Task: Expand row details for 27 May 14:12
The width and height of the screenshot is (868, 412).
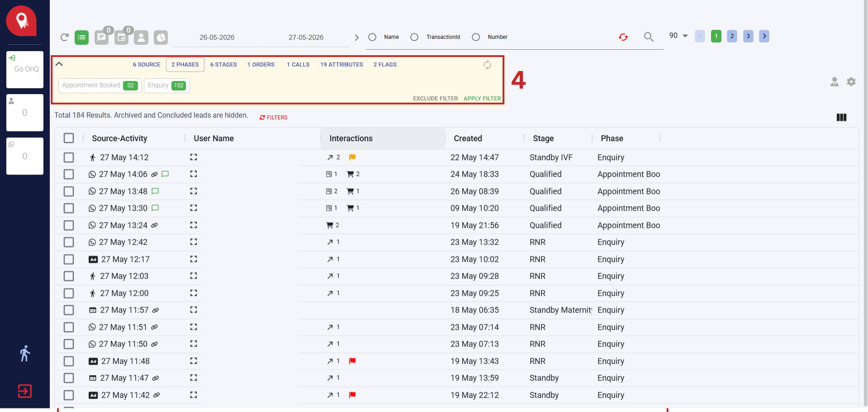Action: point(194,157)
